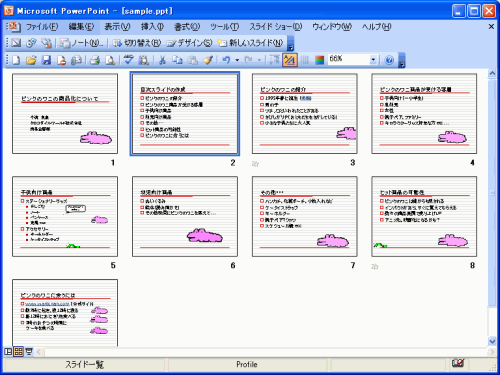
Task: Click the ノート(N) speaker notes button
Action: click(x=82, y=43)
